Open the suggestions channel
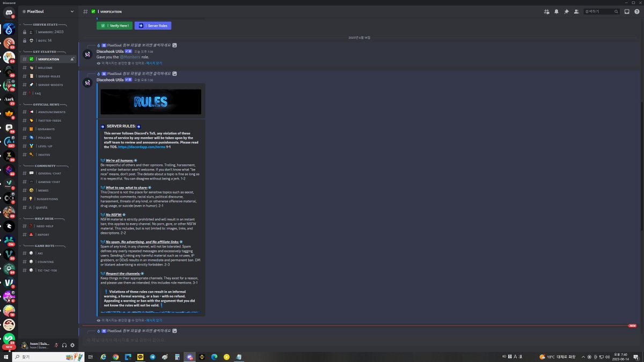The image size is (644, 362). click(x=48, y=199)
